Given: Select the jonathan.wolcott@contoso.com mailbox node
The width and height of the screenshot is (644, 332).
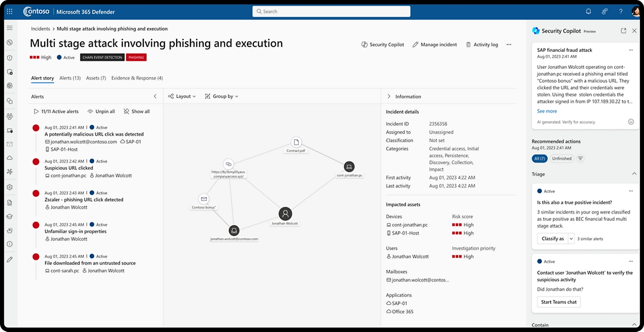Looking at the screenshot, I should pyautogui.click(x=234, y=230).
